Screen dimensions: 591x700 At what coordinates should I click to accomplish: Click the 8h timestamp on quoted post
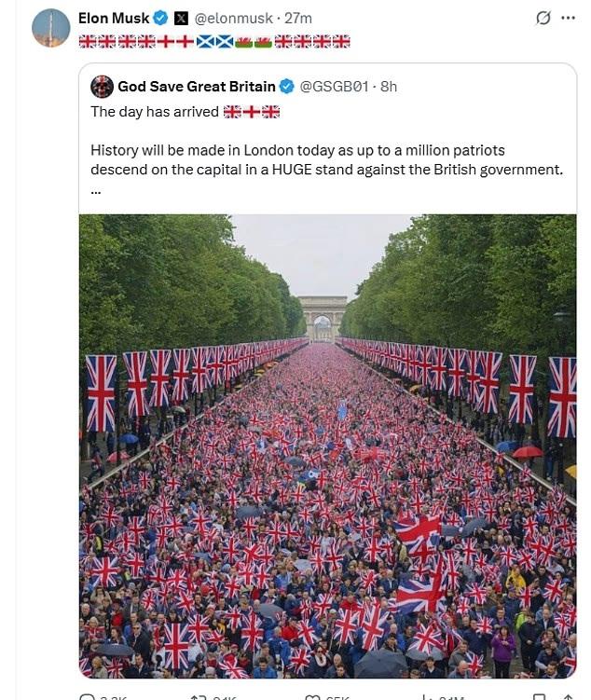pyautogui.click(x=389, y=87)
